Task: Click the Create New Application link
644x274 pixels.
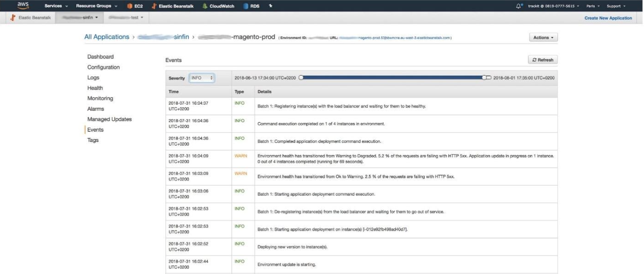Action: pyautogui.click(x=608, y=18)
